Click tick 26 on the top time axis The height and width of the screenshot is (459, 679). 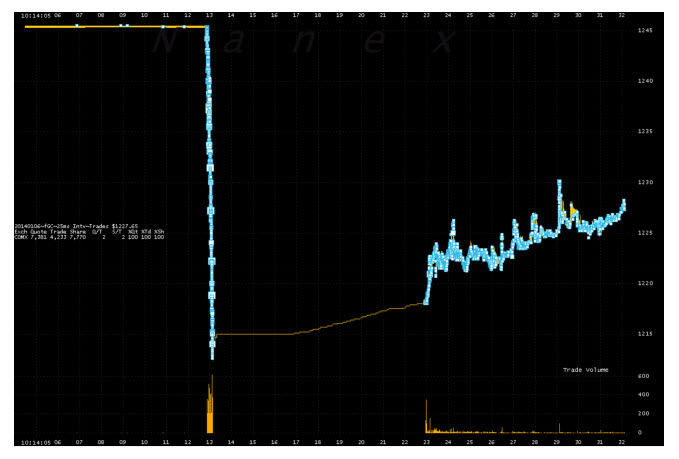coord(491,15)
